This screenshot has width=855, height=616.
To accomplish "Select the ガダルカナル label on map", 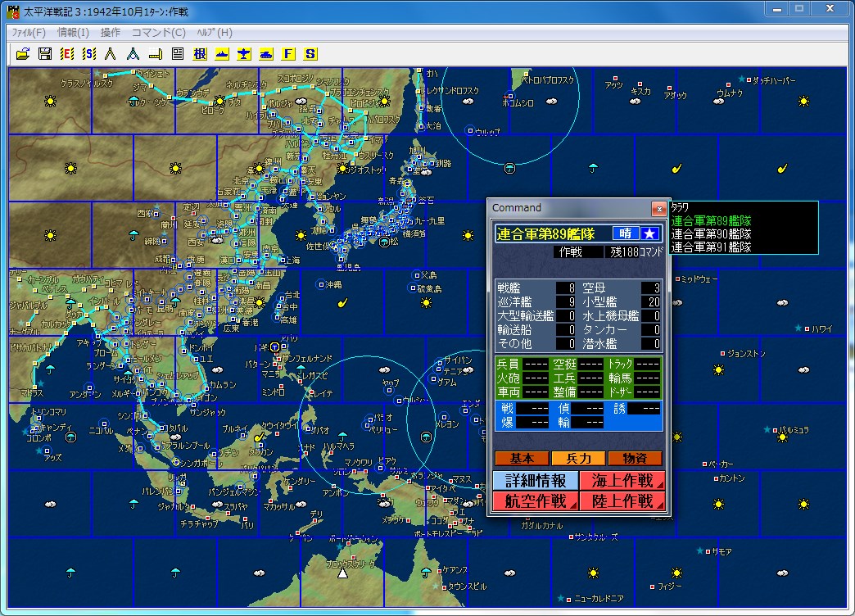I will coord(542,526).
